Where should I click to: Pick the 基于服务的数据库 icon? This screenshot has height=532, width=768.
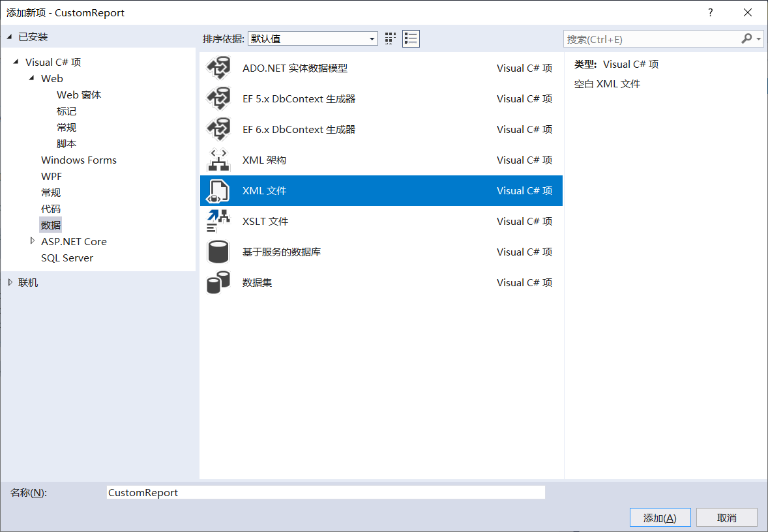click(218, 252)
